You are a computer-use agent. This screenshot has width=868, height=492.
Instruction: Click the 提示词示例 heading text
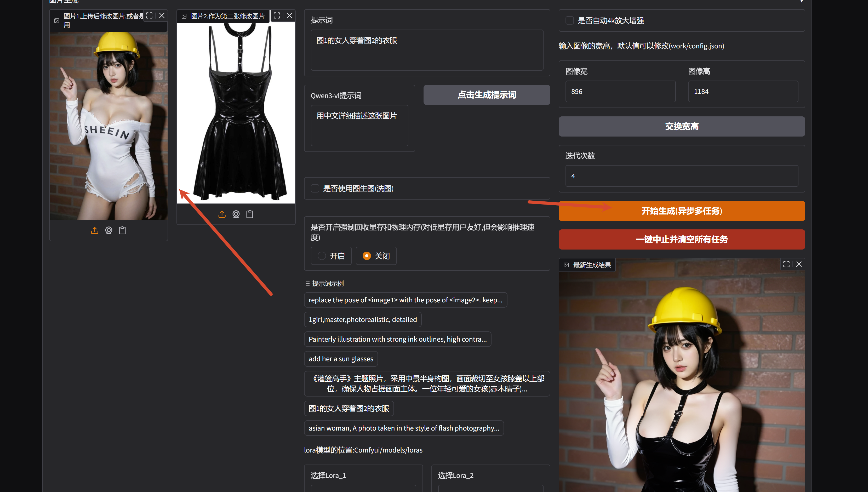328,284
